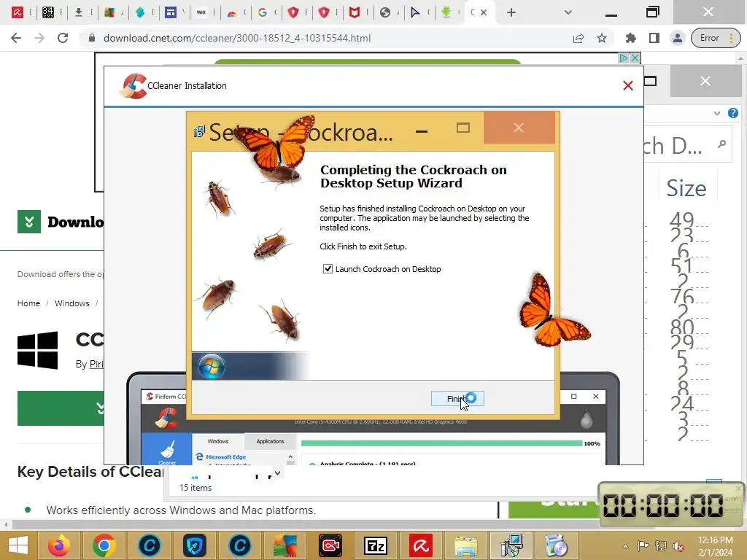The width and height of the screenshot is (747, 560).
Task: Open the Home breadcrumb link
Action: (x=28, y=303)
